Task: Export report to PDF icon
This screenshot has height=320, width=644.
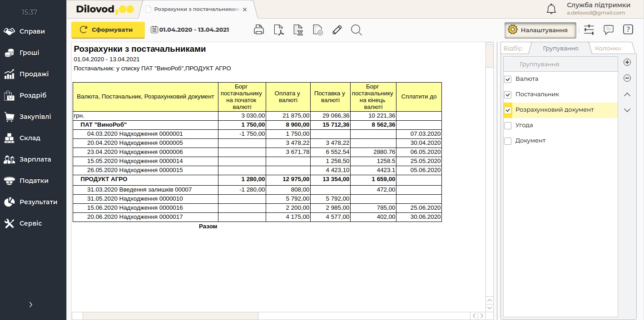Action: [x=278, y=30]
